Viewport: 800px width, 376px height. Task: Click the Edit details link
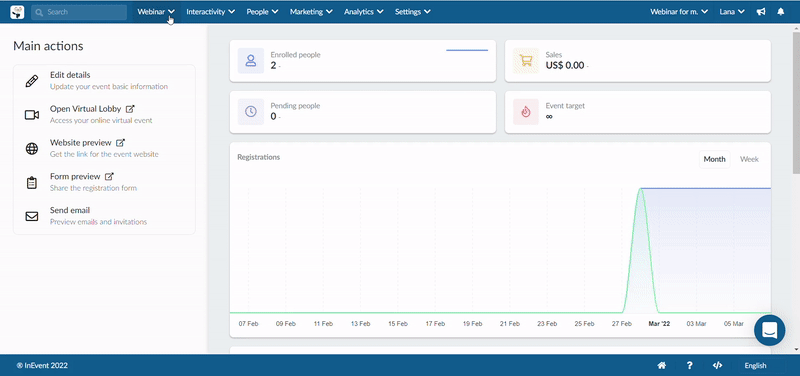(70, 75)
